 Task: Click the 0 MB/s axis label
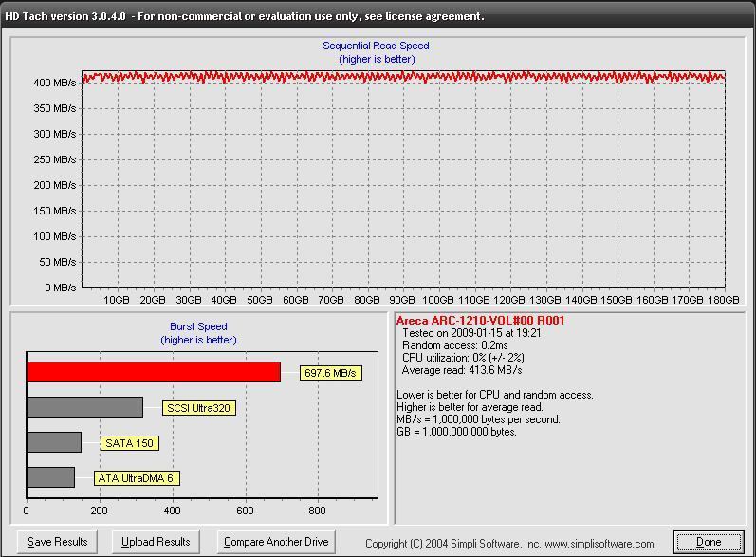point(61,288)
